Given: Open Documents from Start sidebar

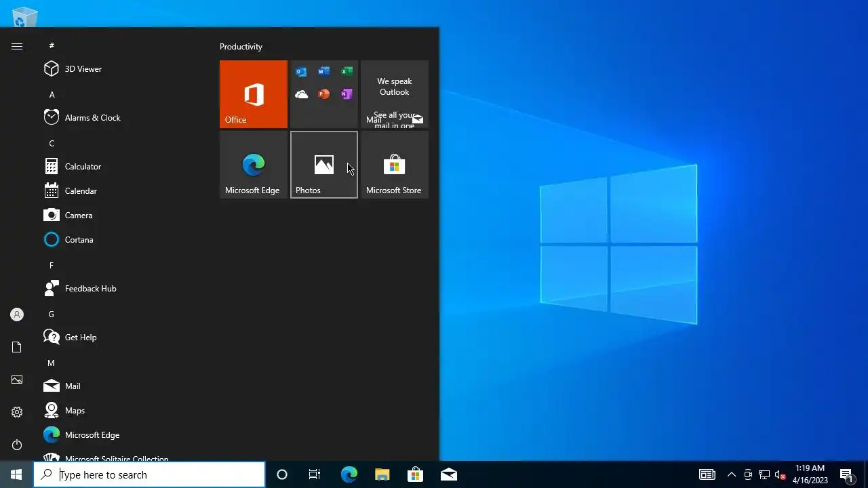Looking at the screenshot, I should pyautogui.click(x=17, y=347).
